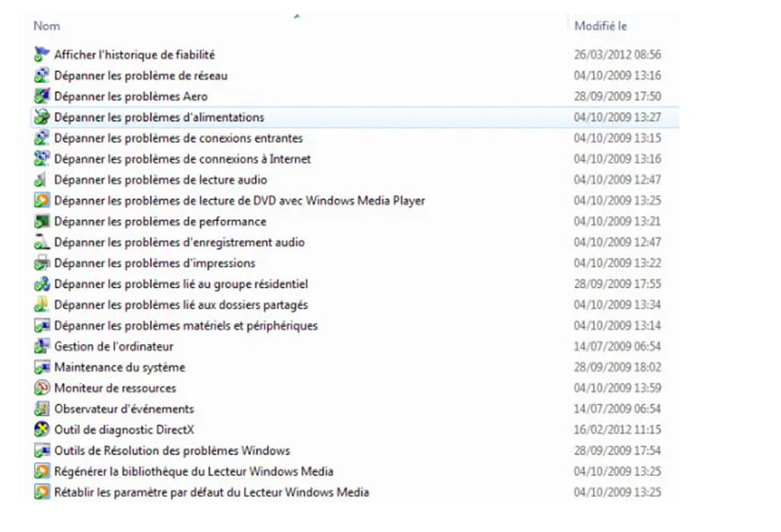Select Régénérer la bibliothèque du Lecteur Windows Media
Viewport: 781px width, 532px height.
point(193,472)
